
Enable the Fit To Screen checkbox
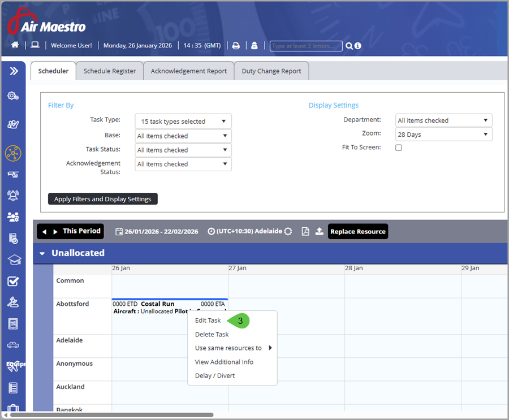coord(399,148)
